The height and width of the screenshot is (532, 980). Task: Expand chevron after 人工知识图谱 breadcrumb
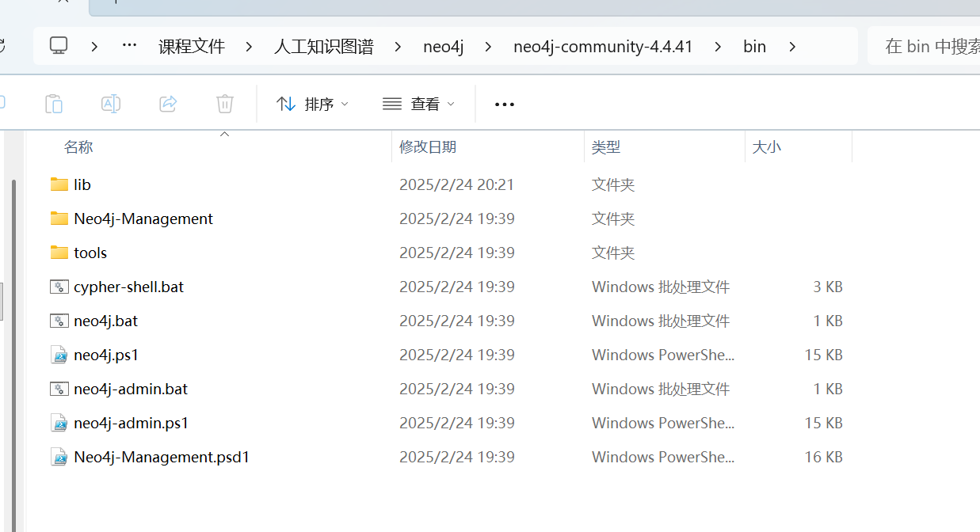coord(398,47)
